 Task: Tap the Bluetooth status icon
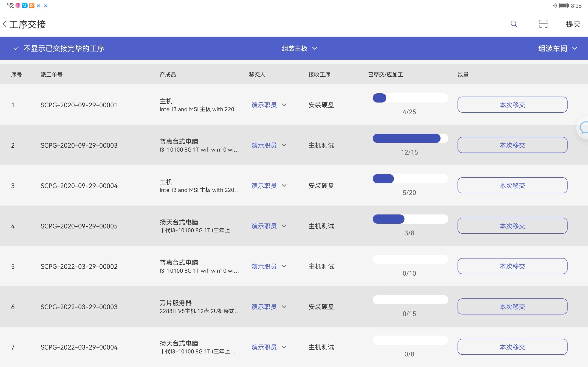click(555, 6)
